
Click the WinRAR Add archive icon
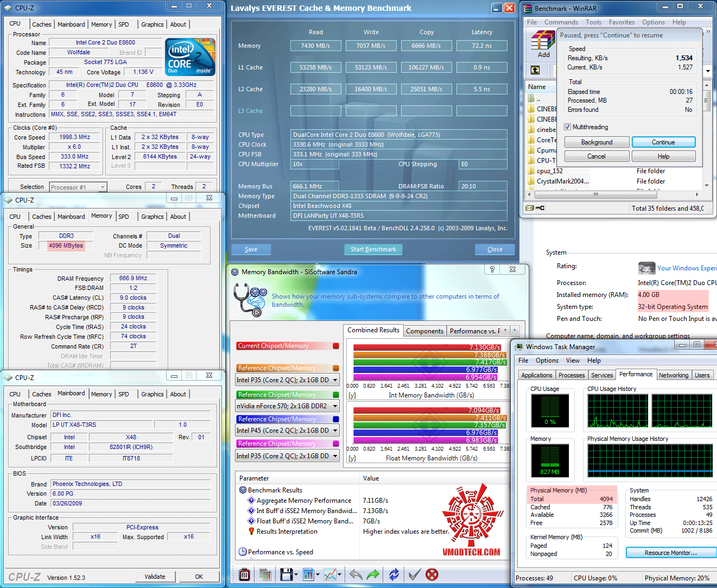(x=543, y=43)
